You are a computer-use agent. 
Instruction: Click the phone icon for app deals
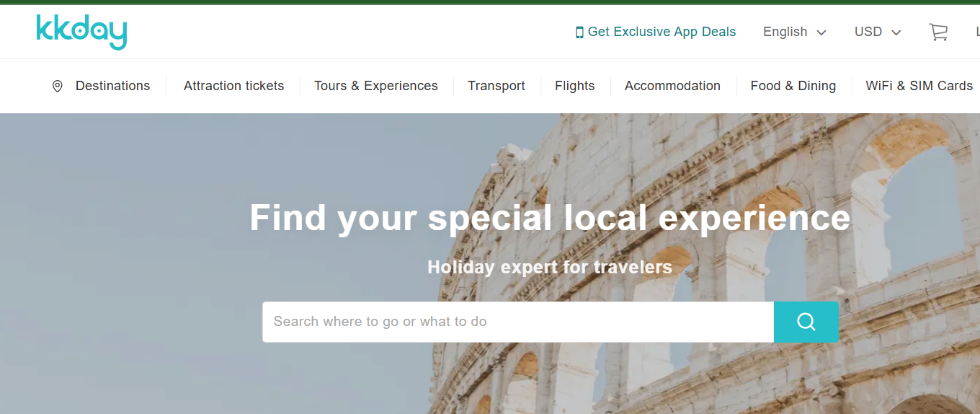click(579, 32)
